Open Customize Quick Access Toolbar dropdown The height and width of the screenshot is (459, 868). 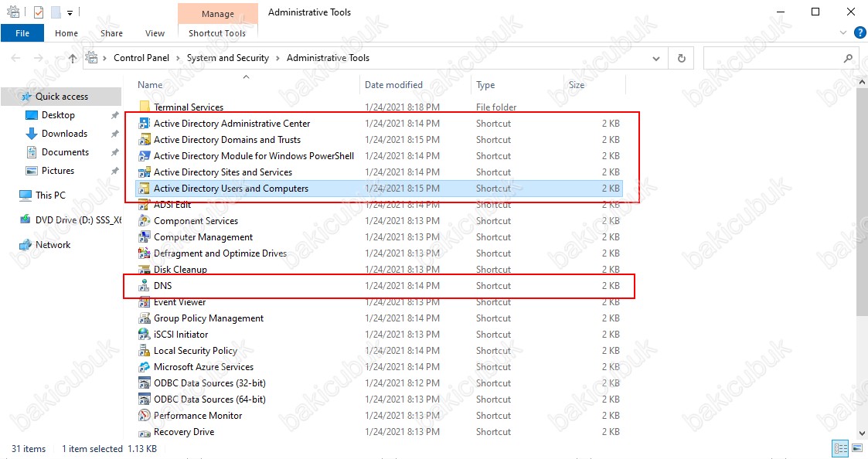(70, 12)
